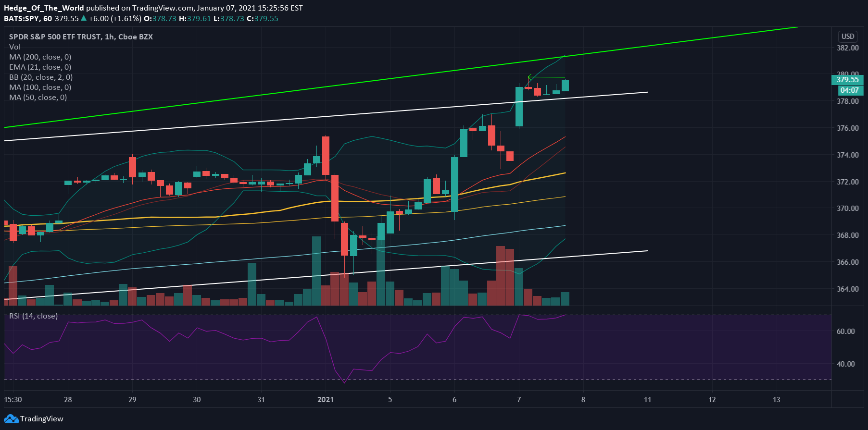868x430 pixels.
Task: Select the SPDR S&P 500 ETF TRUST title
Action: coord(81,37)
